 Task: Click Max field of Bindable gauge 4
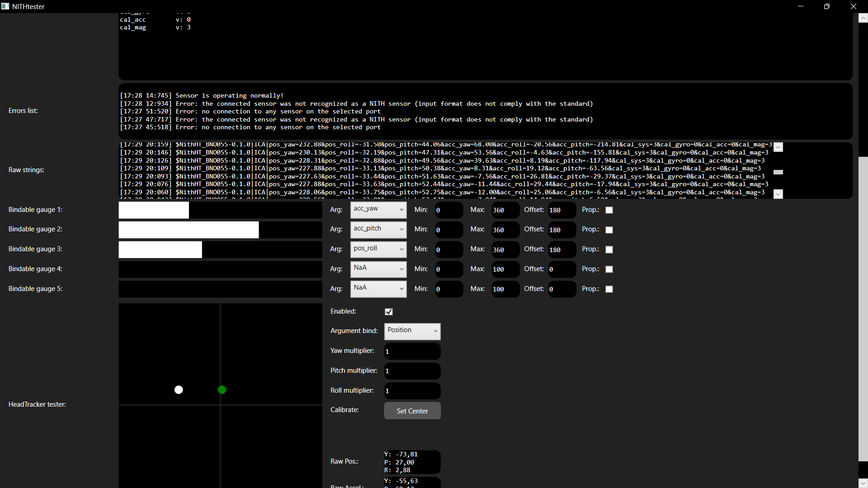[505, 269]
